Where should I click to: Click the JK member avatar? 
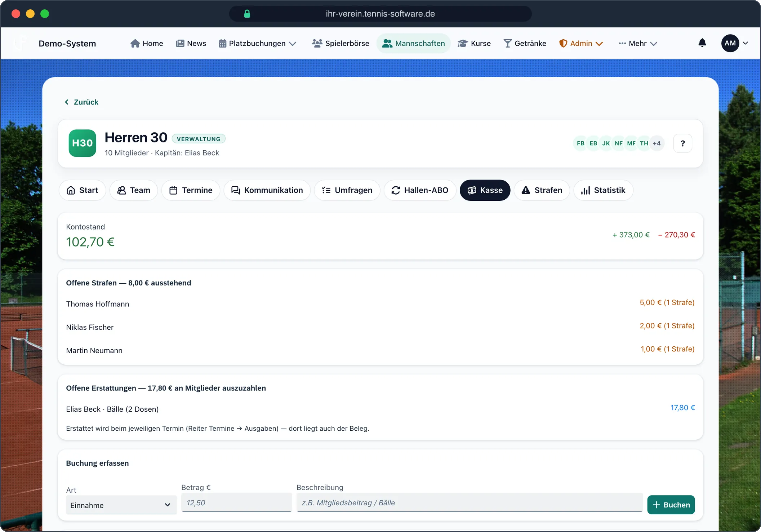click(x=606, y=143)
